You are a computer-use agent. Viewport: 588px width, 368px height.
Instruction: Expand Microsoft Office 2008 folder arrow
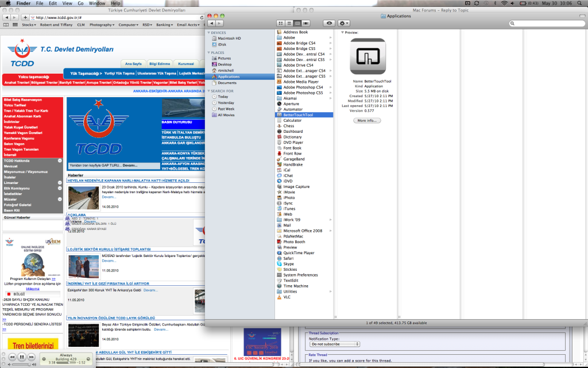(330, 231)
